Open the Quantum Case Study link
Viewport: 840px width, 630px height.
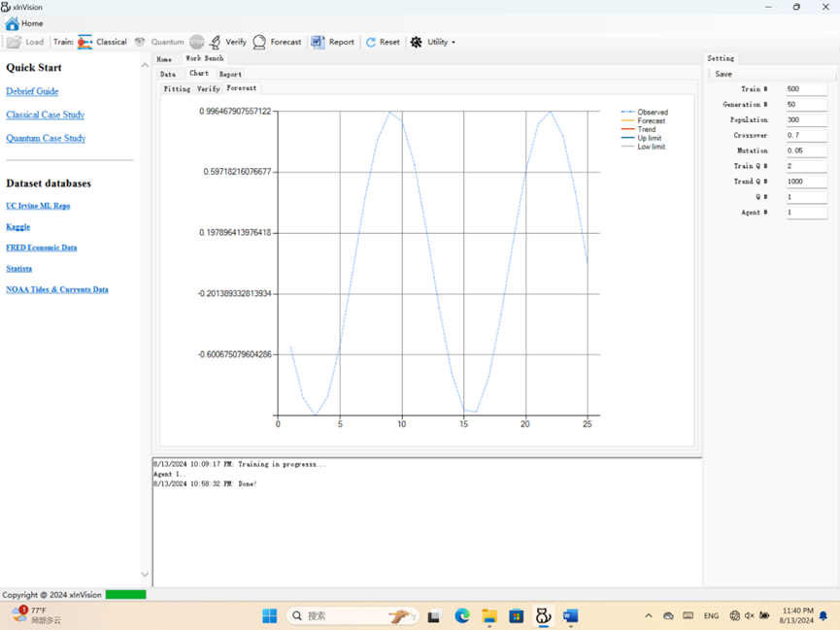[x=46, y=138]
